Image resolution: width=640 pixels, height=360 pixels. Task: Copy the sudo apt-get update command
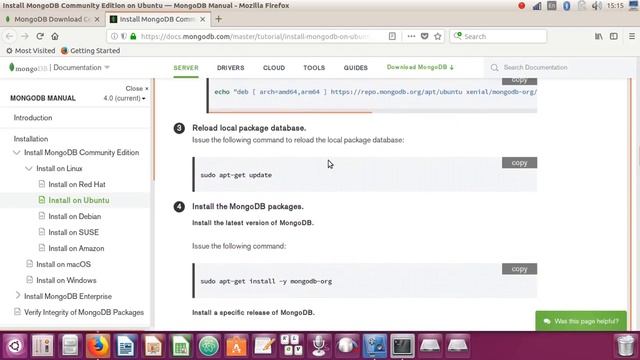(x=519, y=163)
